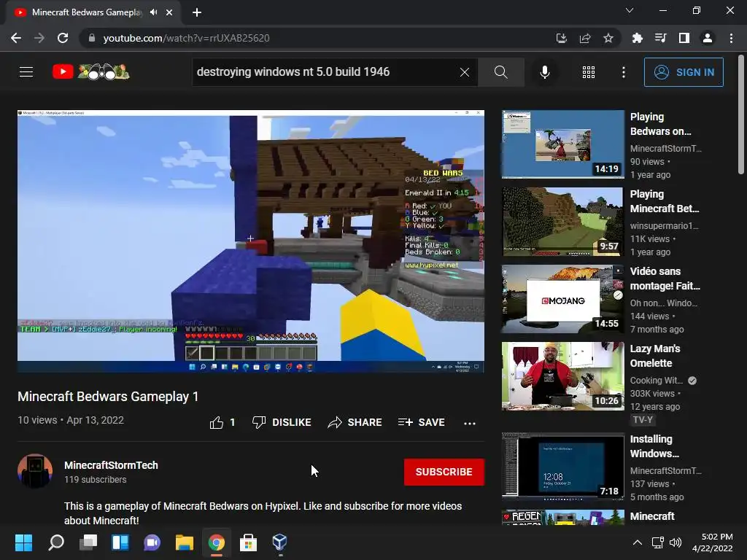
Task: View site lock information
Action: click(92, 38)
